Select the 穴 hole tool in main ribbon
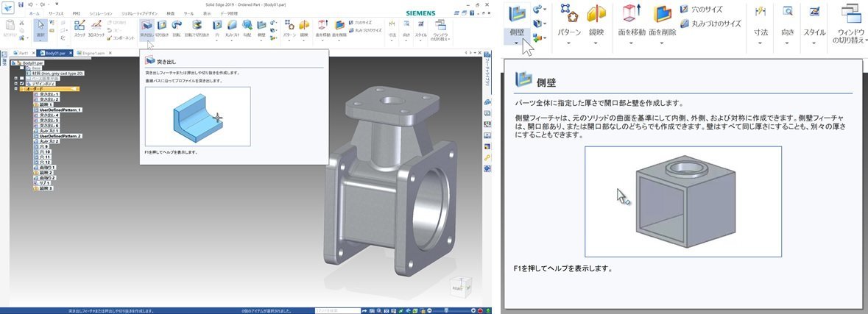 [x=217, y=29]
